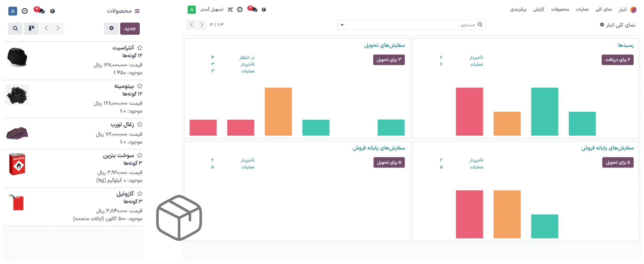644x264 pixels.
Task: Toggle favorite star for آنتراسیت
Action: [140, 48]
